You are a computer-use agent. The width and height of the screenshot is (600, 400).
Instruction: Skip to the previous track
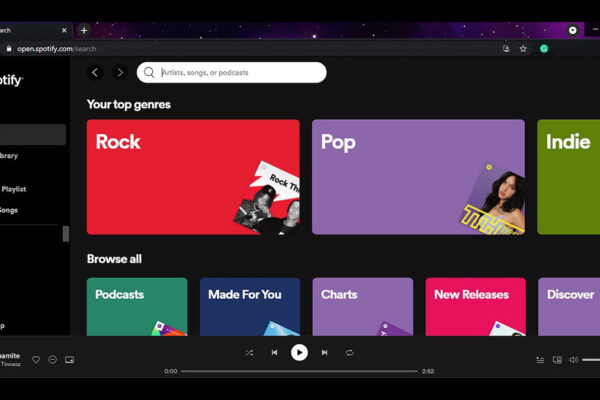tap(274, 353)
